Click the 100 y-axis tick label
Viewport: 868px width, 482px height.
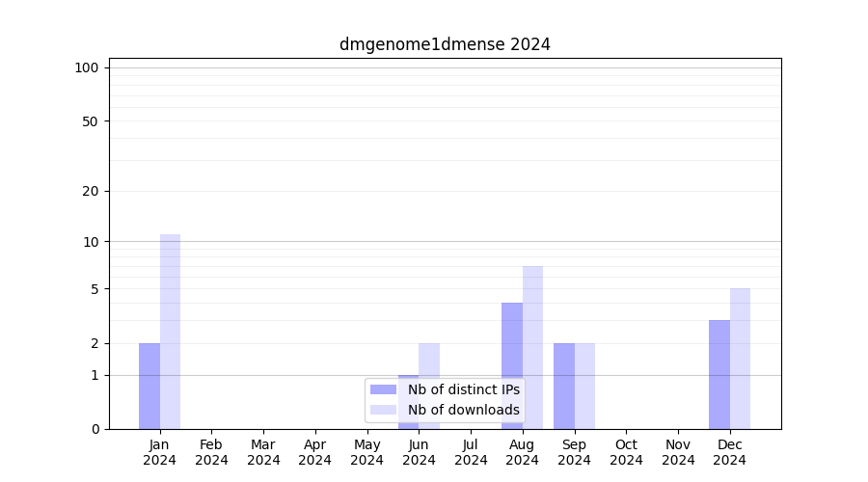(x=87, y=67)
